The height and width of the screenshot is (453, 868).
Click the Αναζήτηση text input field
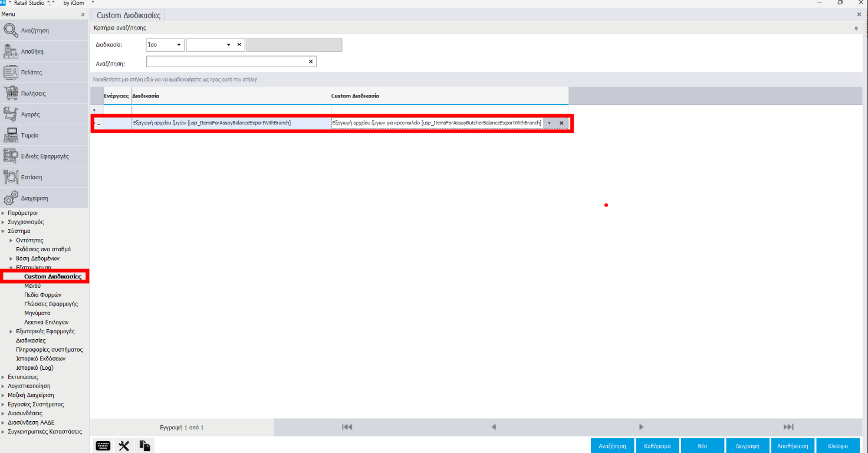pos(227,62)
